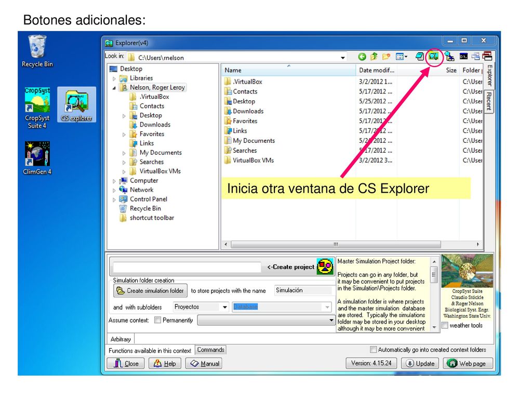The image size is (532, 399).
Task: Switch to the Recent side tab
Action: tap(488, 101)
